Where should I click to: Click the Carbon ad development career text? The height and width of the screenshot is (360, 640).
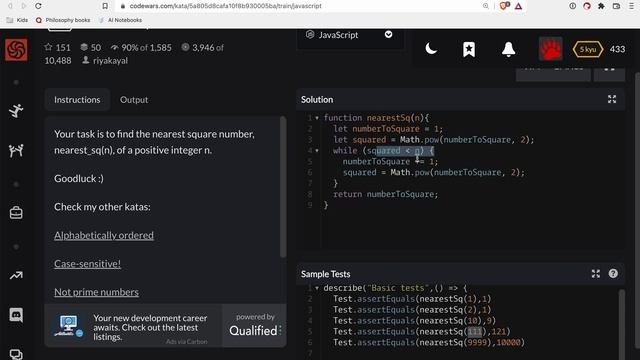(x=150, y=327)
